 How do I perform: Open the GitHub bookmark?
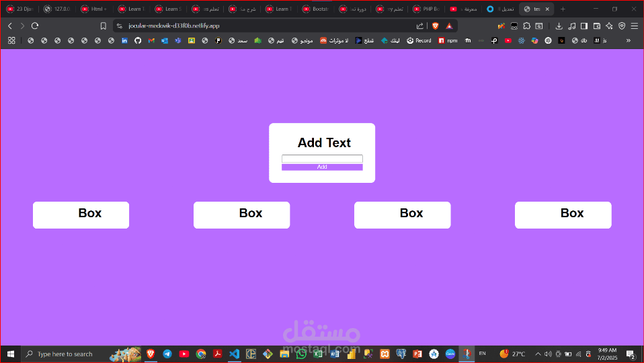138,40
